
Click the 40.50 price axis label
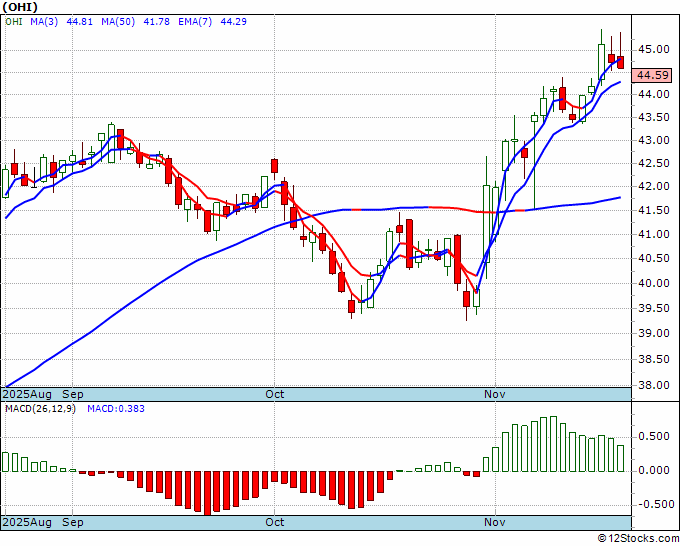653,258
